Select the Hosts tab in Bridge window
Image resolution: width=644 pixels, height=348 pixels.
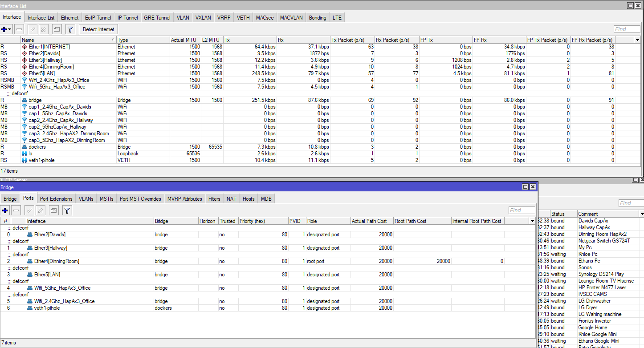249,199
